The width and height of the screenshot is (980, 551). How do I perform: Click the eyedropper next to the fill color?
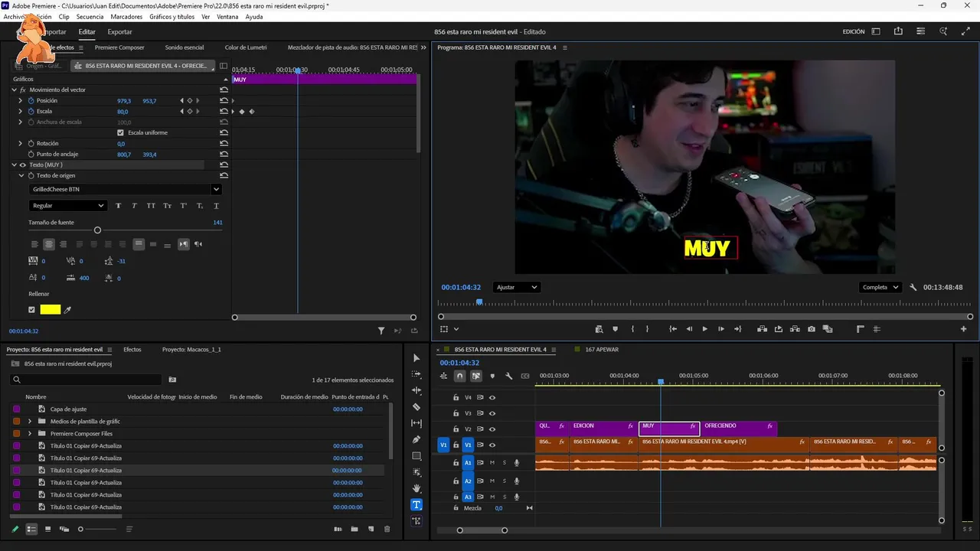[67, 310]
